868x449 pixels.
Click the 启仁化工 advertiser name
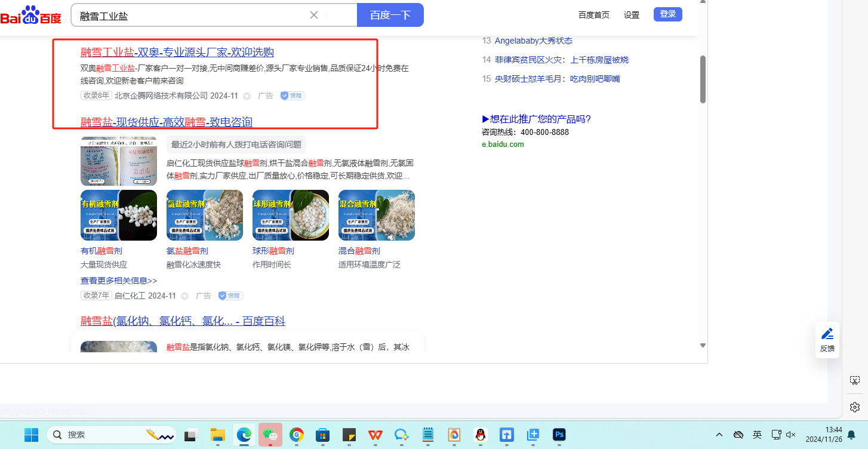tap(130, 296)
